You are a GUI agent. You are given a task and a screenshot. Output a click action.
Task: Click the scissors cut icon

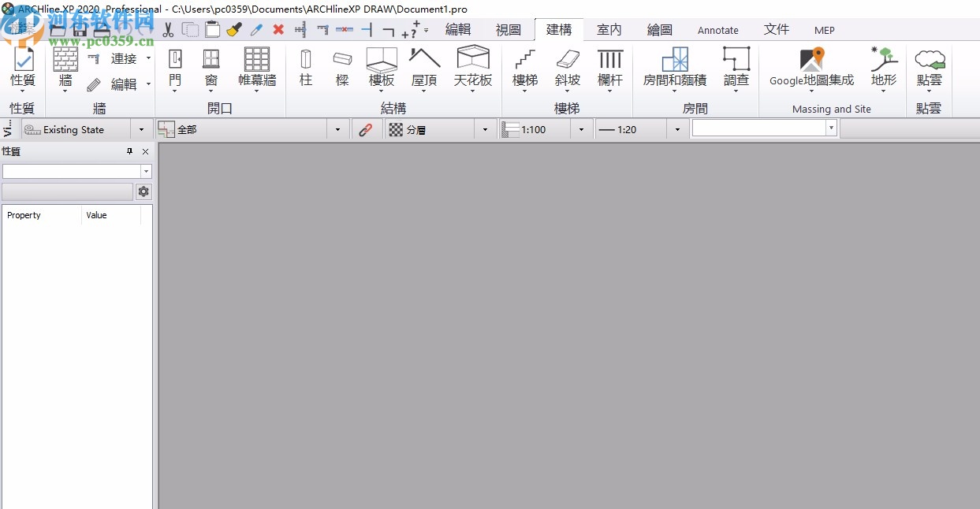tap(168, 30)
